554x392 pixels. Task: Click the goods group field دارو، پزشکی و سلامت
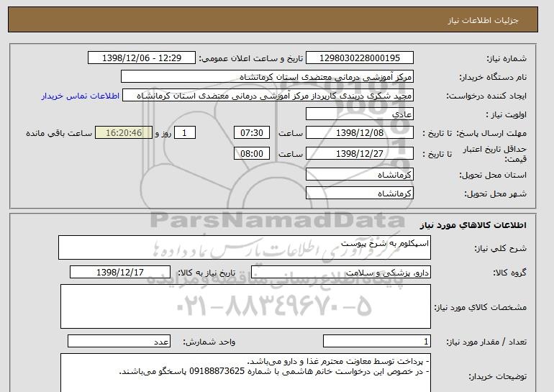tap(341, 273)
